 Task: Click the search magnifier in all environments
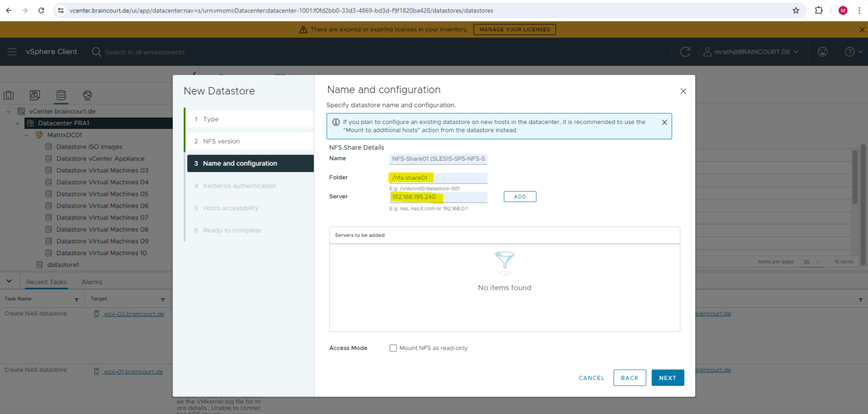pyautogui.click(x=96, y=51)
